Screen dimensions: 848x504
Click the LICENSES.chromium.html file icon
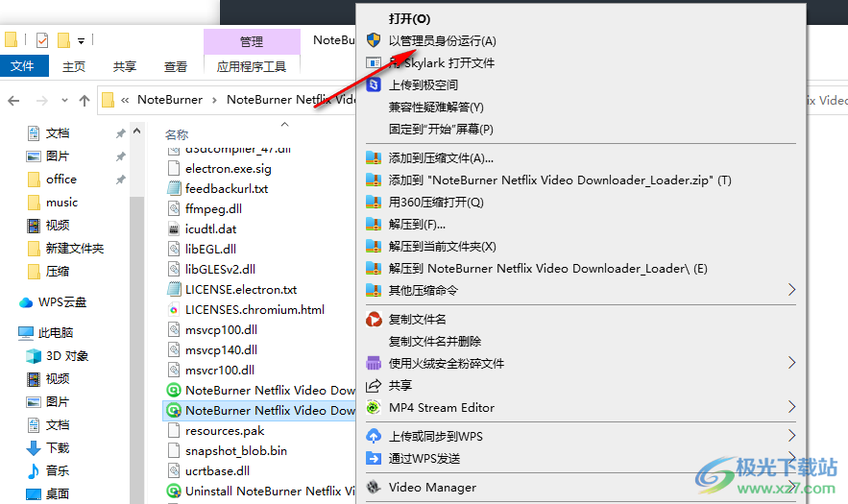tap(174, 310)
